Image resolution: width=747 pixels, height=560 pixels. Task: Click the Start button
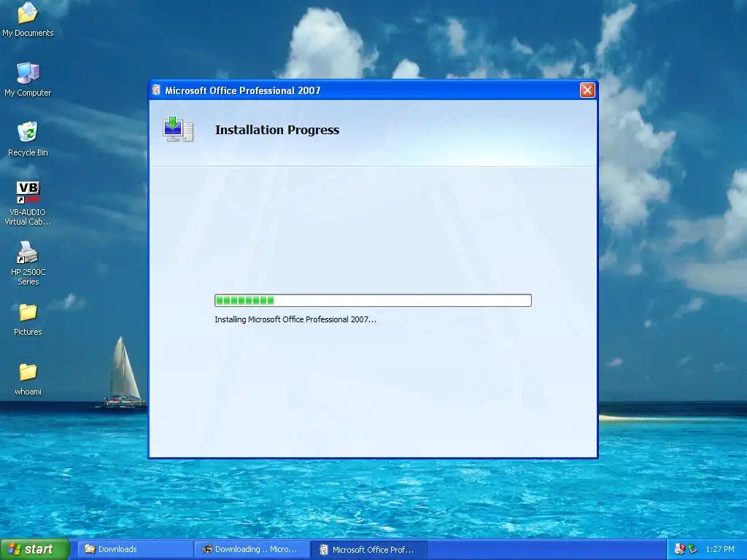pos(35,549)
